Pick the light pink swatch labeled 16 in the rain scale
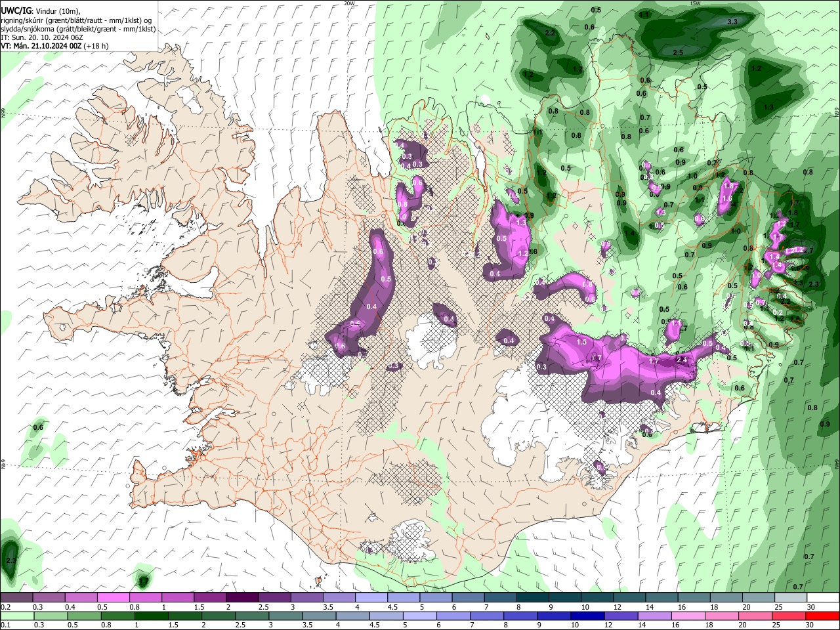840x630 pixels. [687, 616]
